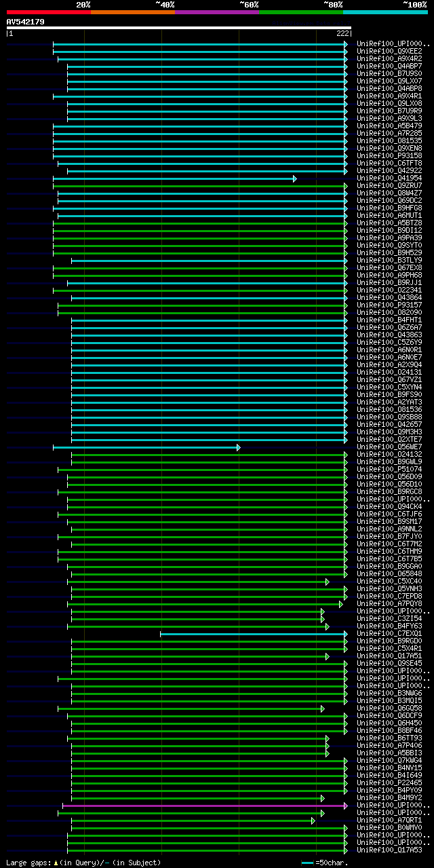Select hit name UniRef100_C5Z6Y9
434x868 pixels.
tap(389, 343)
